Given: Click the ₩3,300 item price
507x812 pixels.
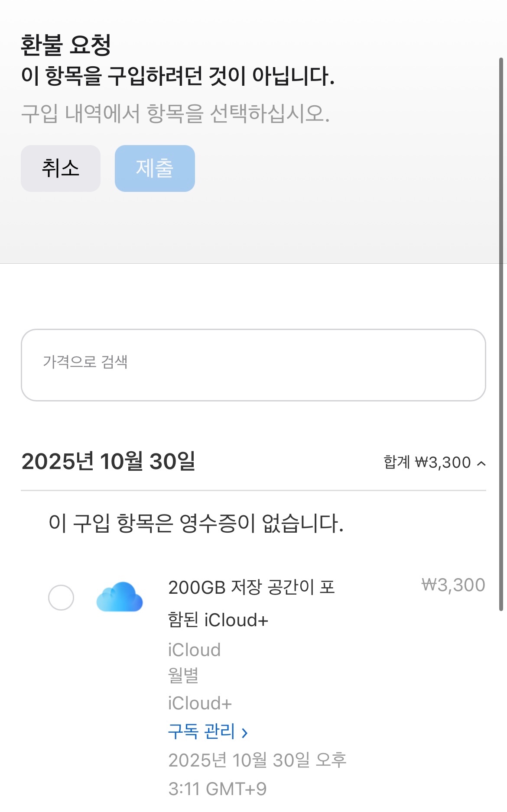Looking at the screenshot, I should point(453,585).
